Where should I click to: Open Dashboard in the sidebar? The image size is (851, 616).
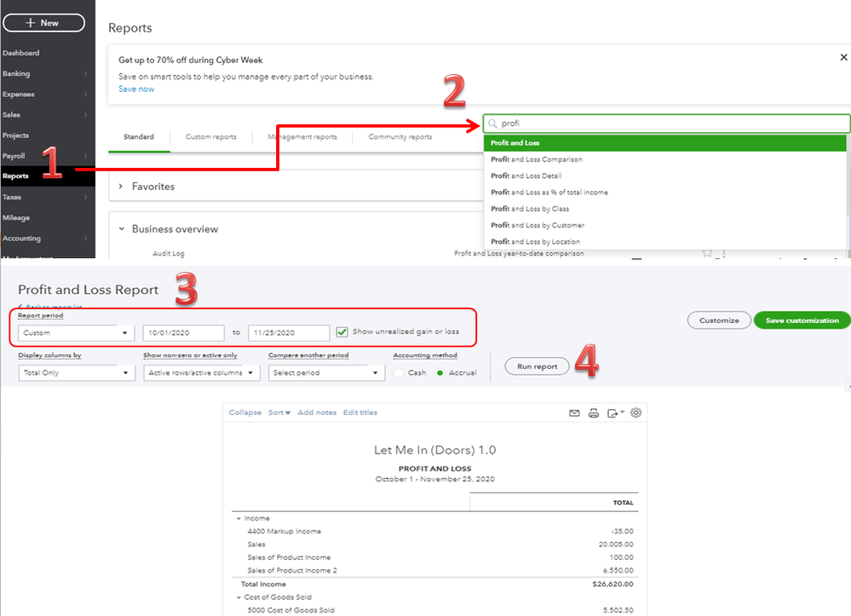(20, 53)
